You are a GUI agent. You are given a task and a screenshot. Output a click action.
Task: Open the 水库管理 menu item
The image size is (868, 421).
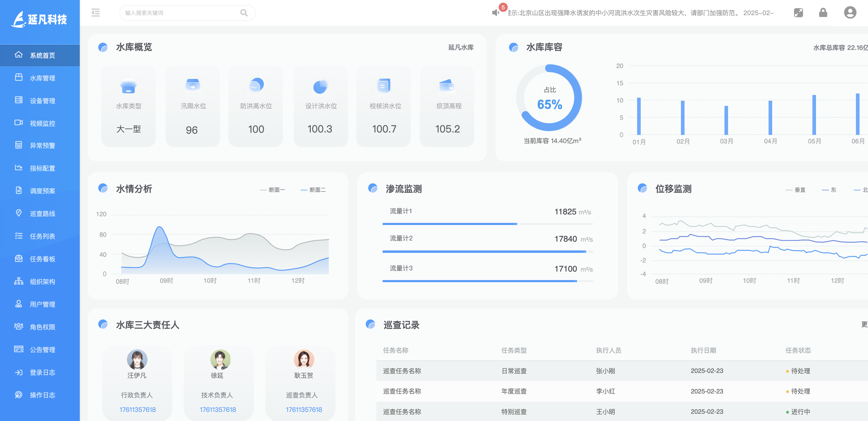coord(42,78)
